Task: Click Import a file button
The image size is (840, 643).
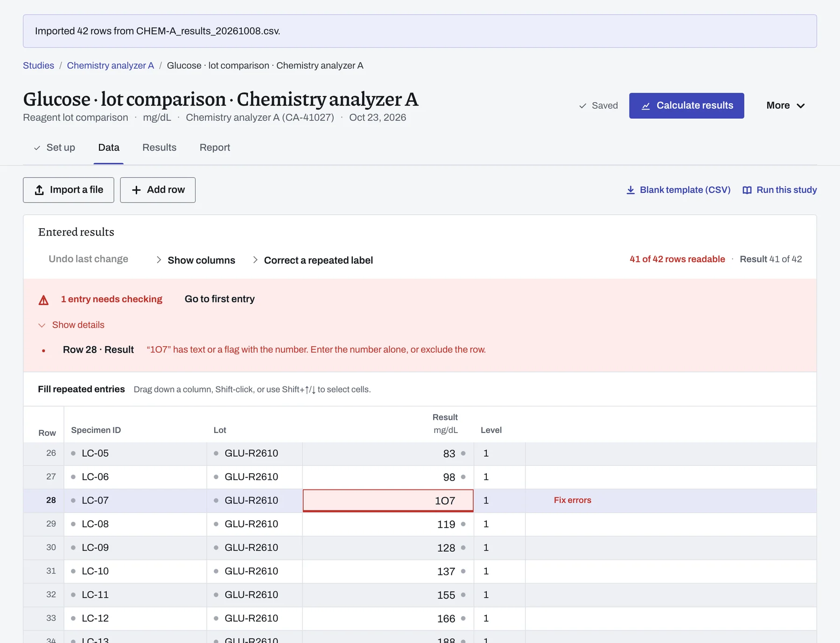Action: click(x=69, y=190)
